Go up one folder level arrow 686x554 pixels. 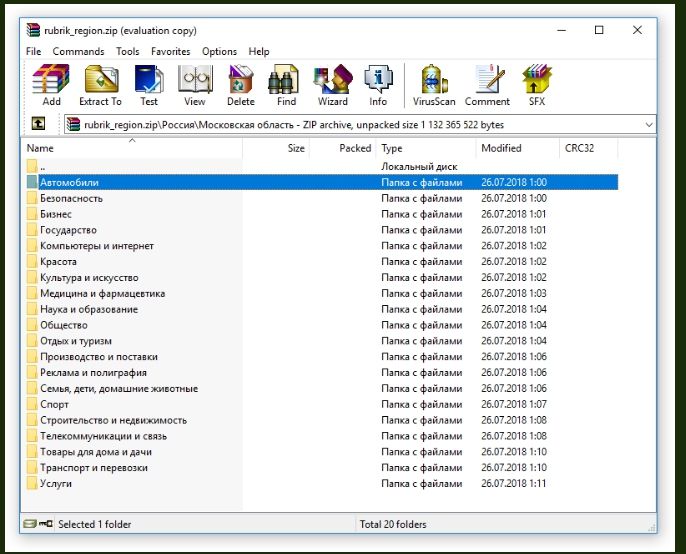pyautogui.click(x=38, y=124)
